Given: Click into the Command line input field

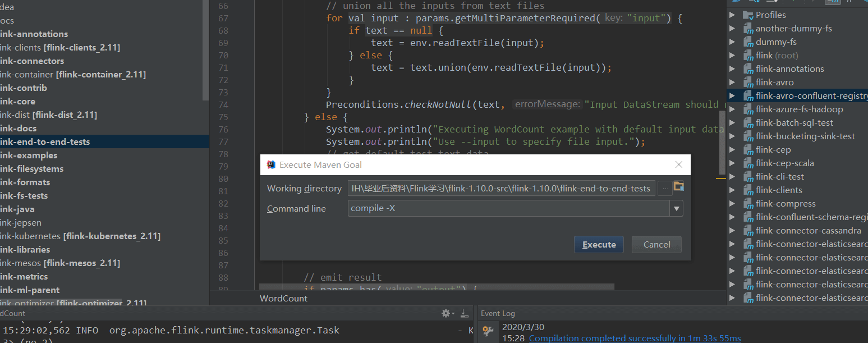Looking at the screenshot, I should point(508,209).
